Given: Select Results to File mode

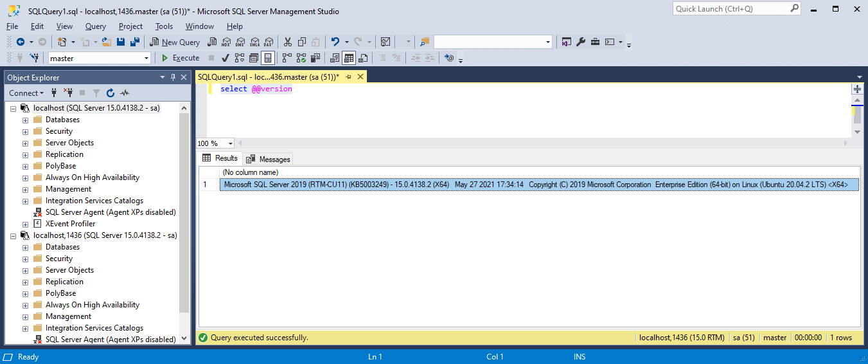Looking at the screenshot, I should (x=363, y=58).
